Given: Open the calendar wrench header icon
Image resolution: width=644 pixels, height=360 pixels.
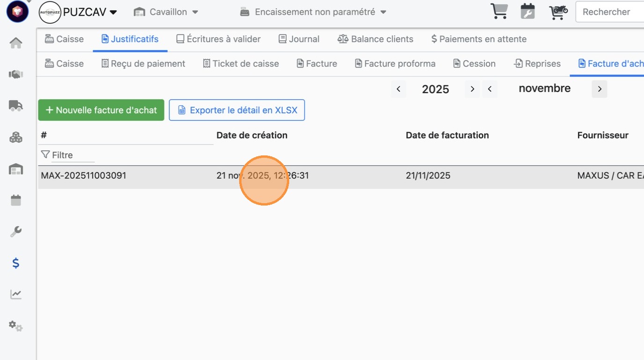Looking at the screenshot, I should click(527, 12).
